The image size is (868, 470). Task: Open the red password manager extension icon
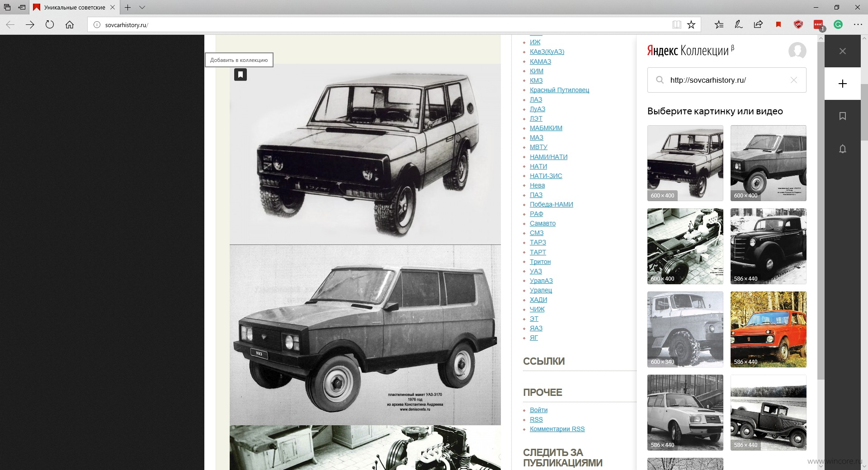coord(818,25)
